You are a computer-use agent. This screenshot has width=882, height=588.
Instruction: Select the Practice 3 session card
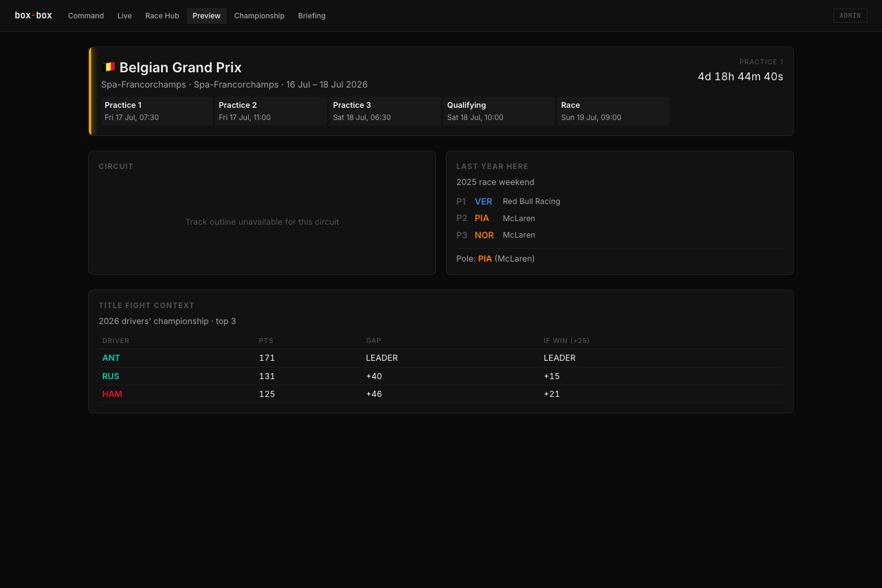[385, 111]
